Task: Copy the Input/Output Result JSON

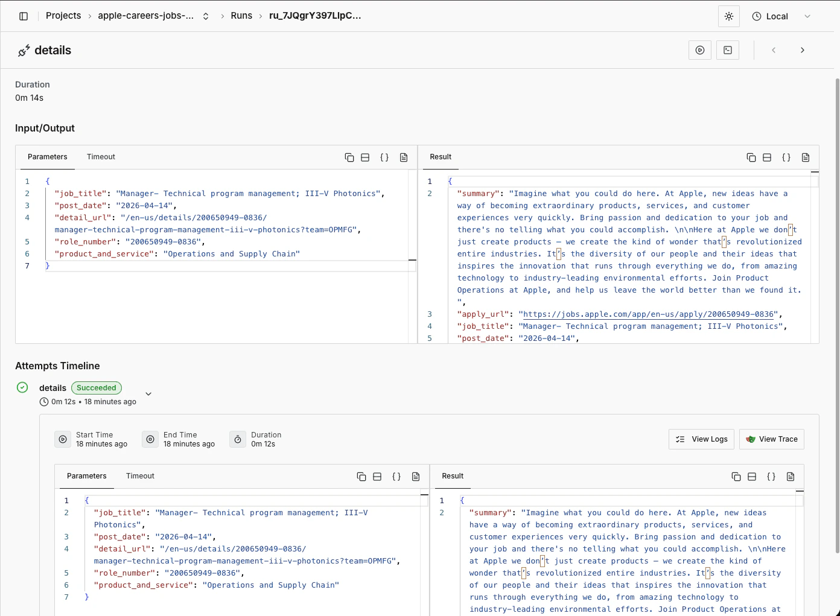Action: [x=751, y=157]
